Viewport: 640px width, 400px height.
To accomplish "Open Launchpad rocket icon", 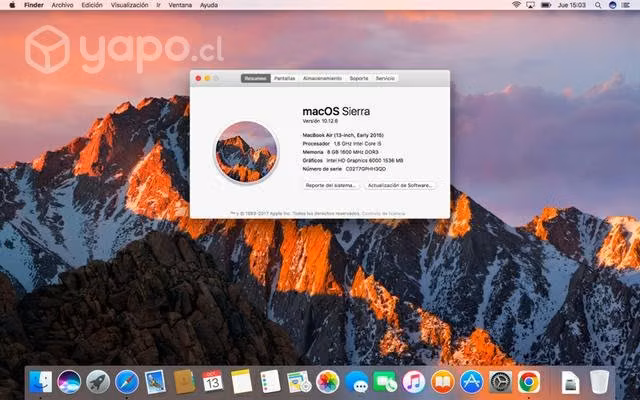I will coord(98,382).
